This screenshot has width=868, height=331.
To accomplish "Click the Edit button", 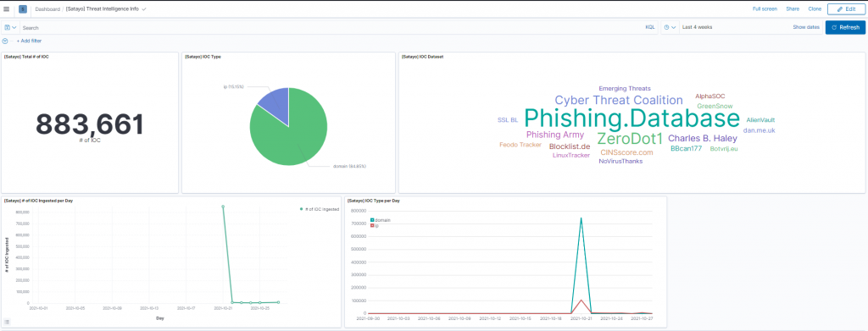I will 846,9.
